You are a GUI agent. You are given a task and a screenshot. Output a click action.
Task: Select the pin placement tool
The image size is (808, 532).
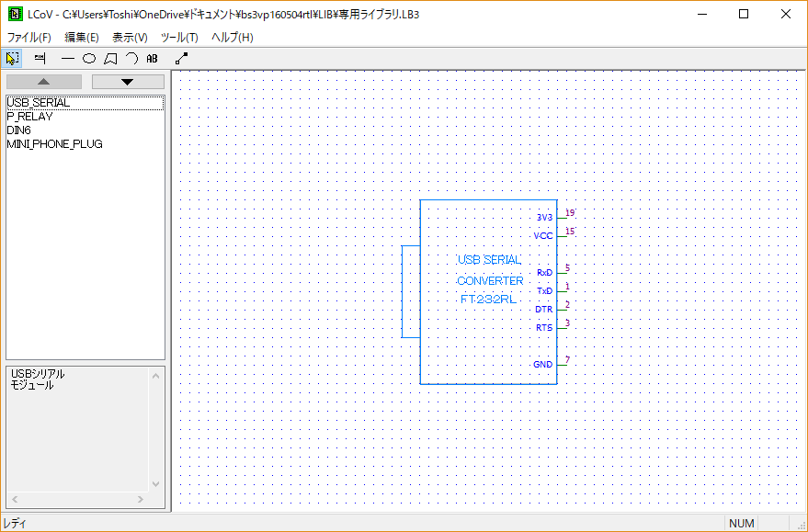pos(38,58)
